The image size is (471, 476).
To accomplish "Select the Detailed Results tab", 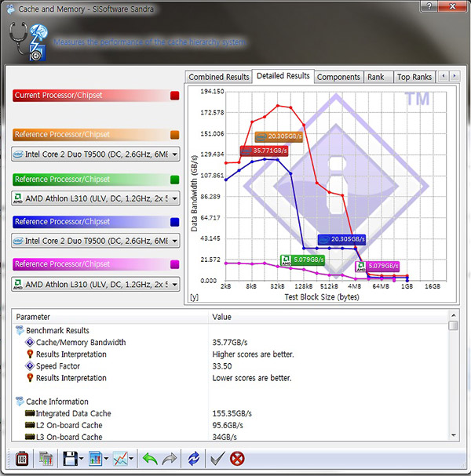I will pyautogui.click(x=283, y=76).
